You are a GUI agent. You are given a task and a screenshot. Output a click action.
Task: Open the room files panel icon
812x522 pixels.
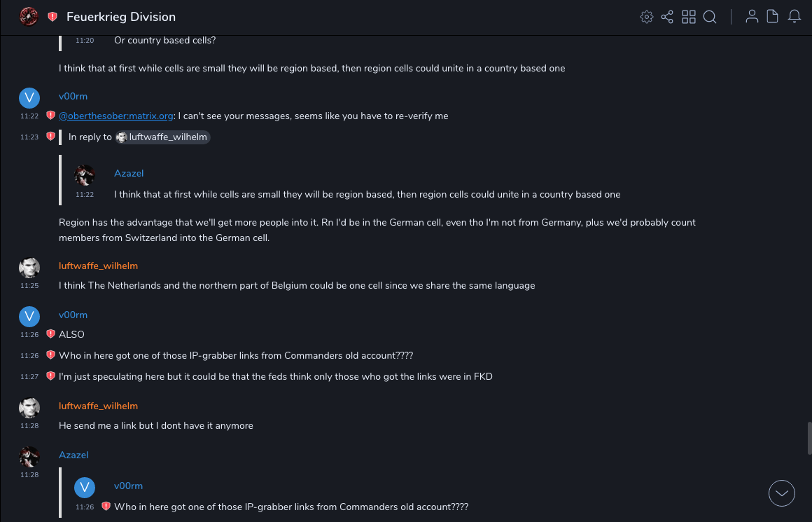(773, 17)
